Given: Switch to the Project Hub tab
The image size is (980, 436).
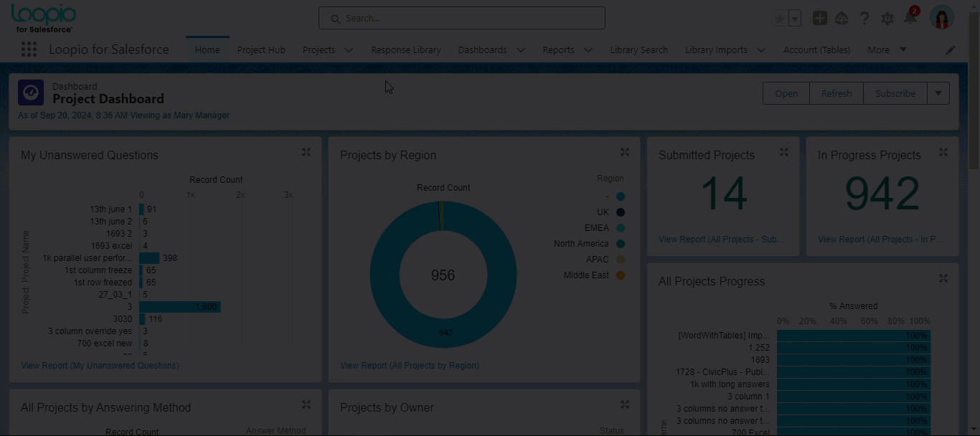Looking at the screenshot, I should point(261,49).
